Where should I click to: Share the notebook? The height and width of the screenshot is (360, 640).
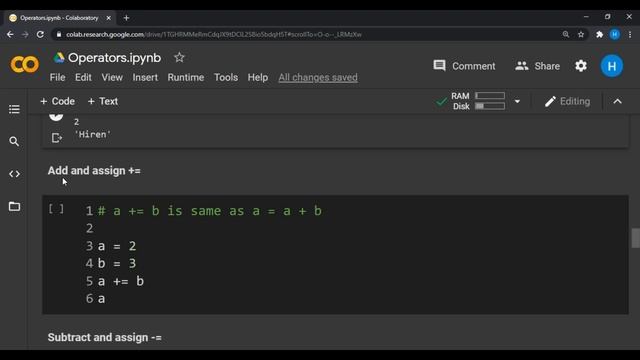click(x=538, y=66)
